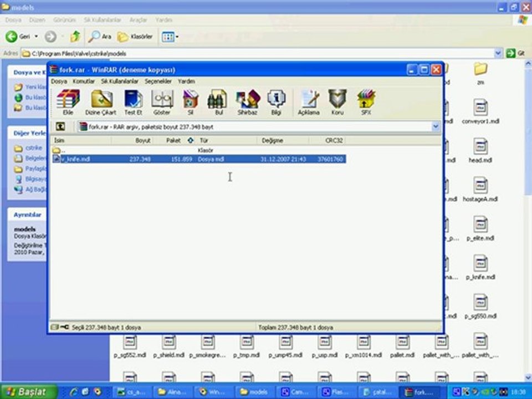The image size is (532, 399).
Task: Select p_shield.mdl file in Explorer
Action: 168,346
